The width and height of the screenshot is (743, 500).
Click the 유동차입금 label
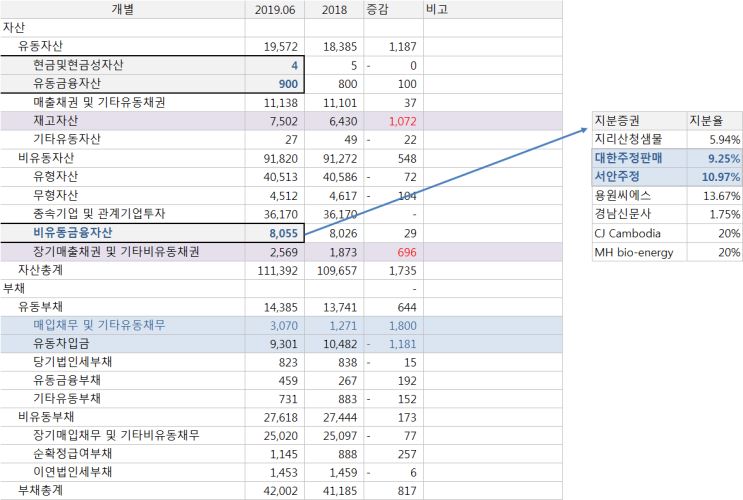click(61, 344)
